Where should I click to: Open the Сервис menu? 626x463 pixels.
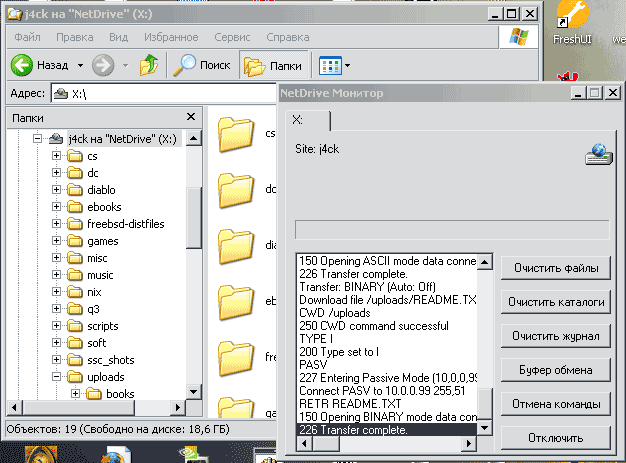232,37
